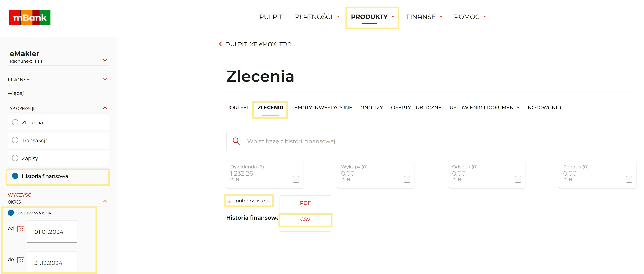Viewport: 644px width, 274px height.
Task: Choose the PDF download option
Action: click(305, 203)
